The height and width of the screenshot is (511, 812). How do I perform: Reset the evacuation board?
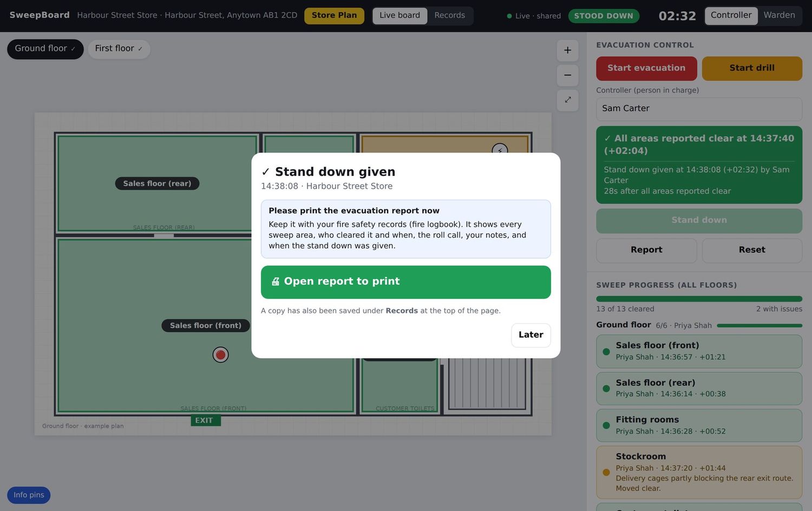752,250
